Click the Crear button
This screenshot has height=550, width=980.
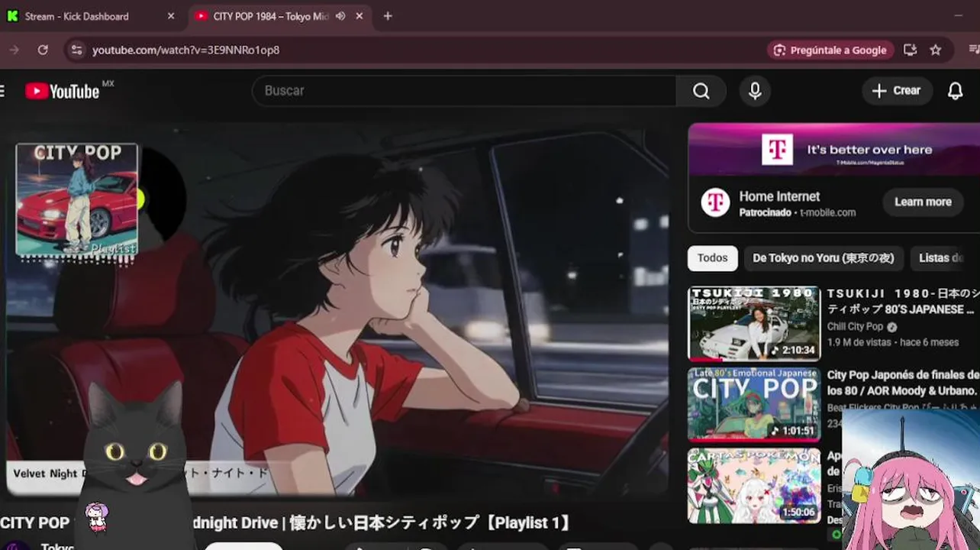897,91
